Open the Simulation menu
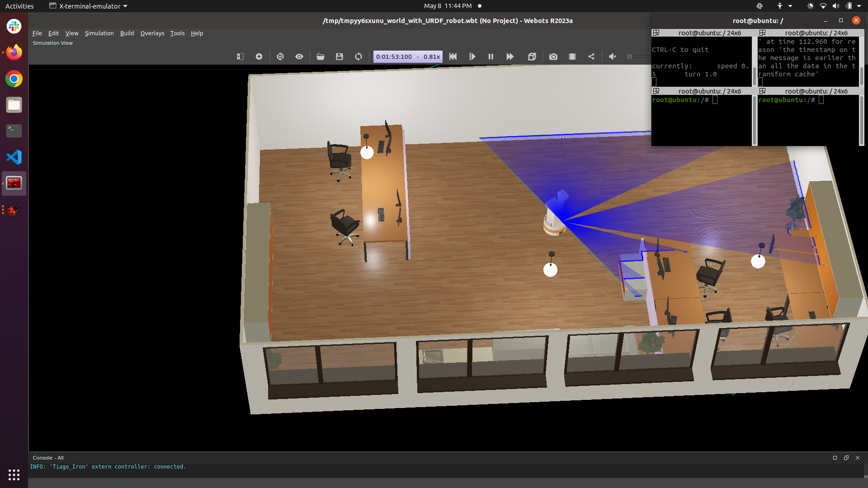This screenshot has height=488, width=868. tap(99, 33)
